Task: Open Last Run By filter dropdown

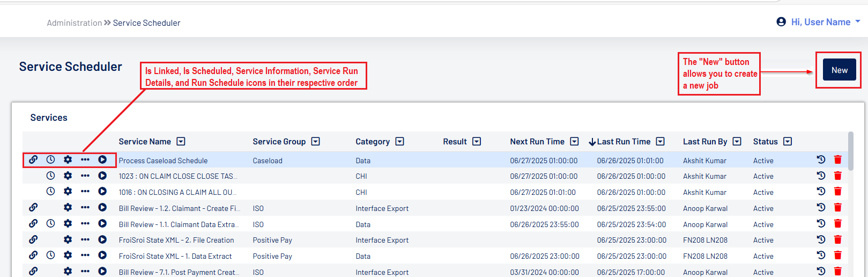Action: point(737,142)
